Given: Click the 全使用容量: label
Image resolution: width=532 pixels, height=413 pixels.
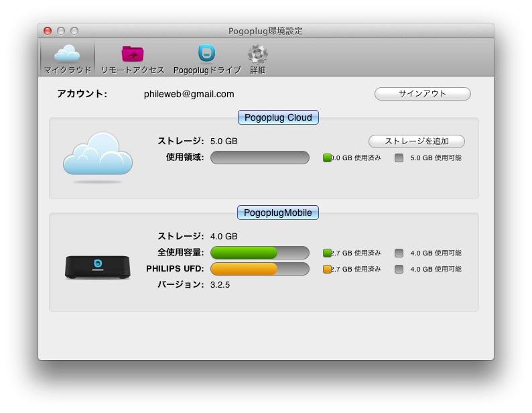Looking at the screenshot, I should point(181,252).
